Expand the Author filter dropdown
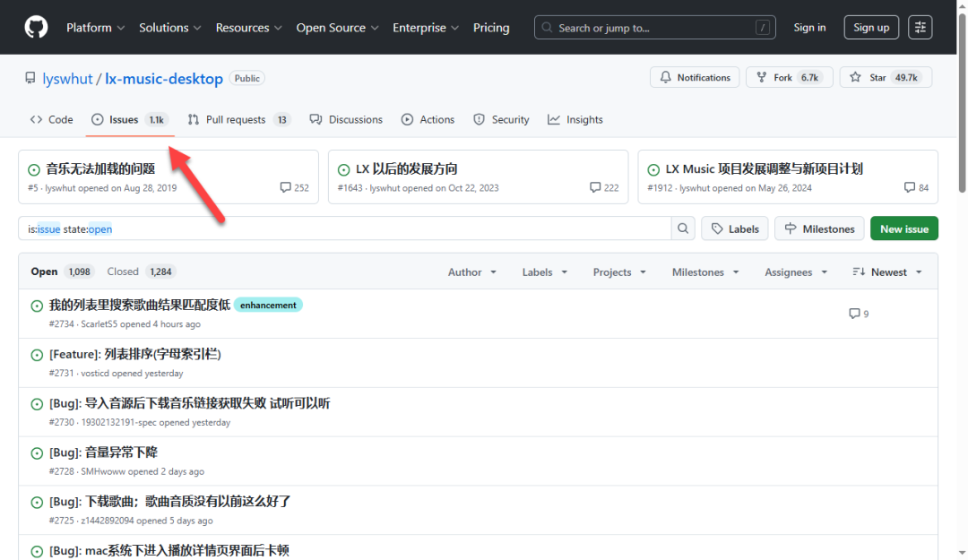This screenshot has width=968, height=560. pyautogui.click(x=471, y=272)
